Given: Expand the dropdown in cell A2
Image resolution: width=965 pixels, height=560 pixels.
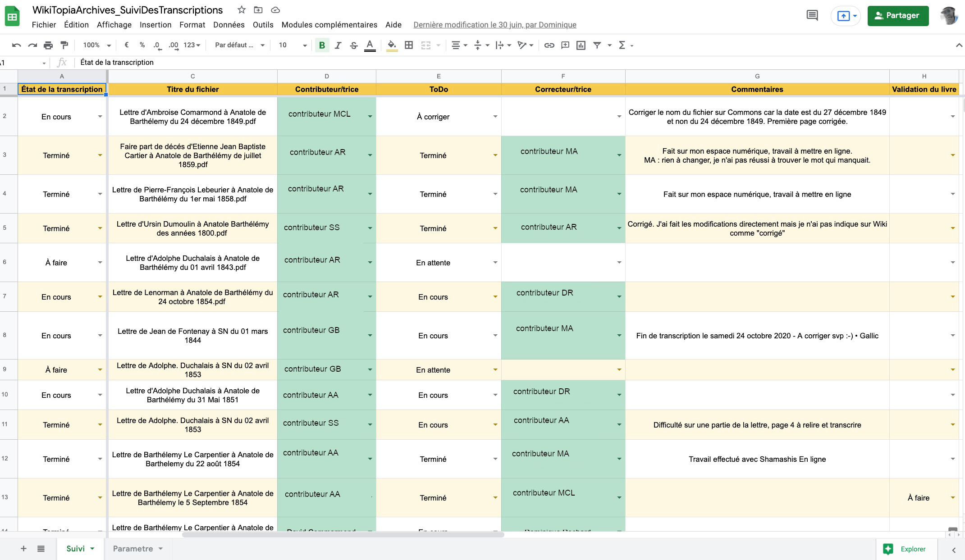Looking at the screenshot, I should (x=99, y=117).
